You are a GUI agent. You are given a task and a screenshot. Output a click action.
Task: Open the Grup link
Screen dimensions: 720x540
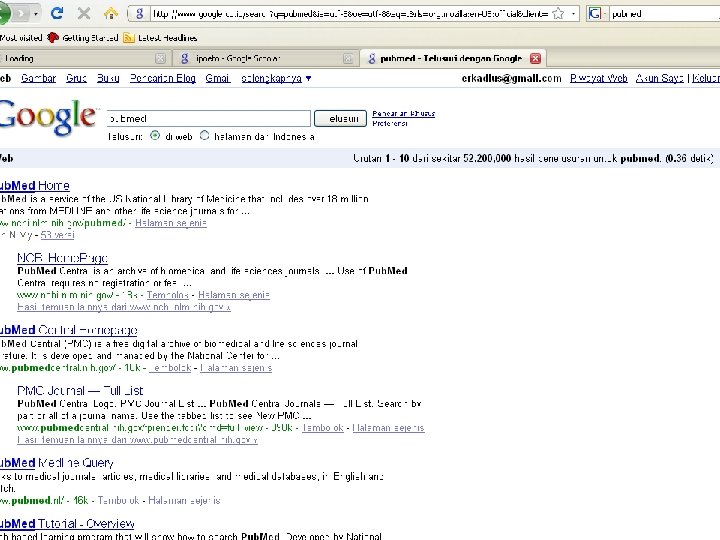(x=76, y=79)
